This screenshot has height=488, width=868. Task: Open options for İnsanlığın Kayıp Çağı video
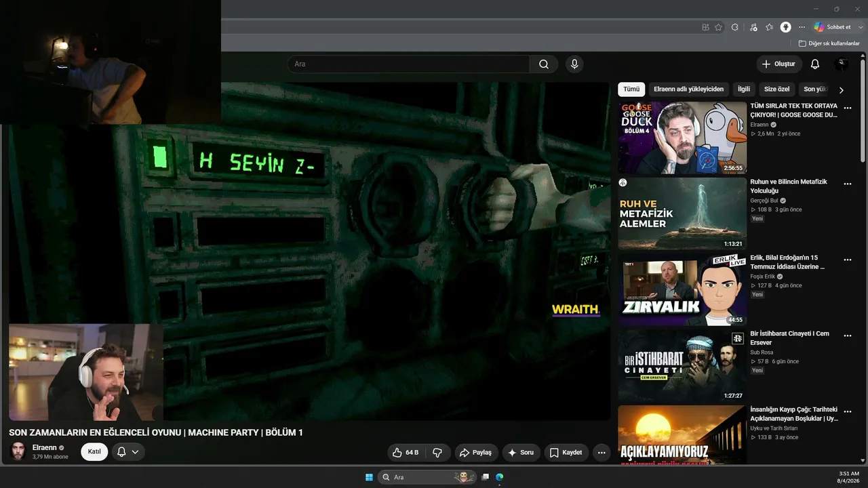coord(847,412)
